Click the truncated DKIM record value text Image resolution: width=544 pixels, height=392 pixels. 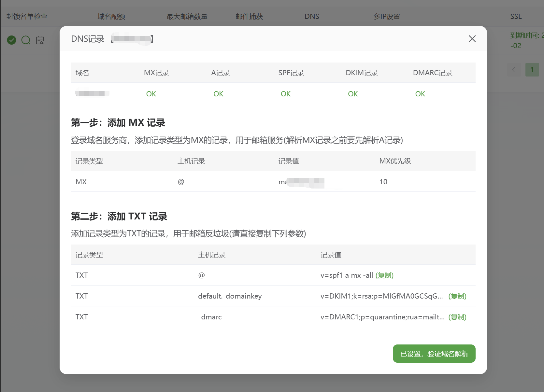(x=381, y=296)
